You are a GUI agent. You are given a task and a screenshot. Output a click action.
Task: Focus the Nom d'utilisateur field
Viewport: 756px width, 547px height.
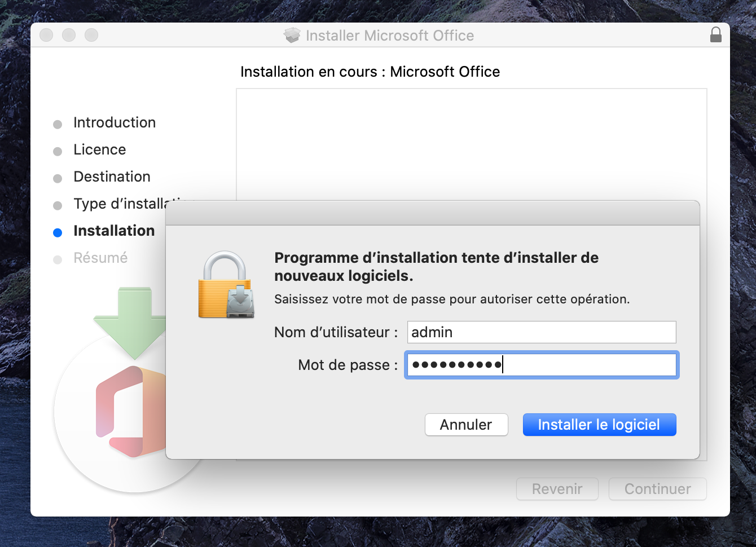[x=541, y=332]
